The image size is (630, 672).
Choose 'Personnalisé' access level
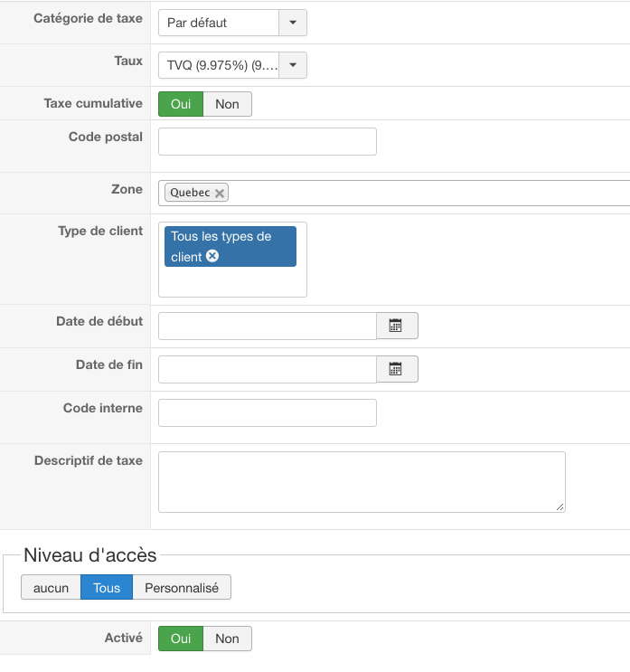(182, 588)
